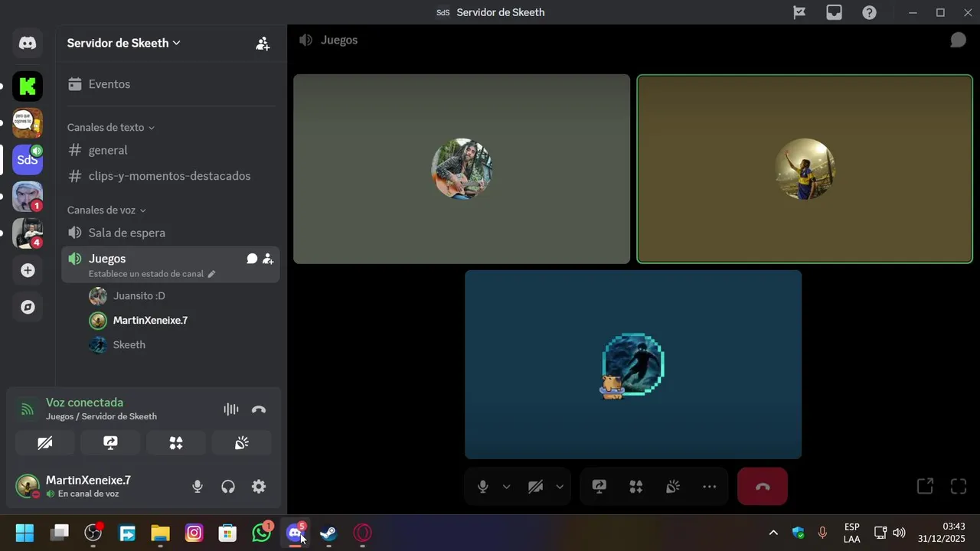The image size is (980, 551).
Task: Open soundboard in call control bar
Action: tap(673, 487)
